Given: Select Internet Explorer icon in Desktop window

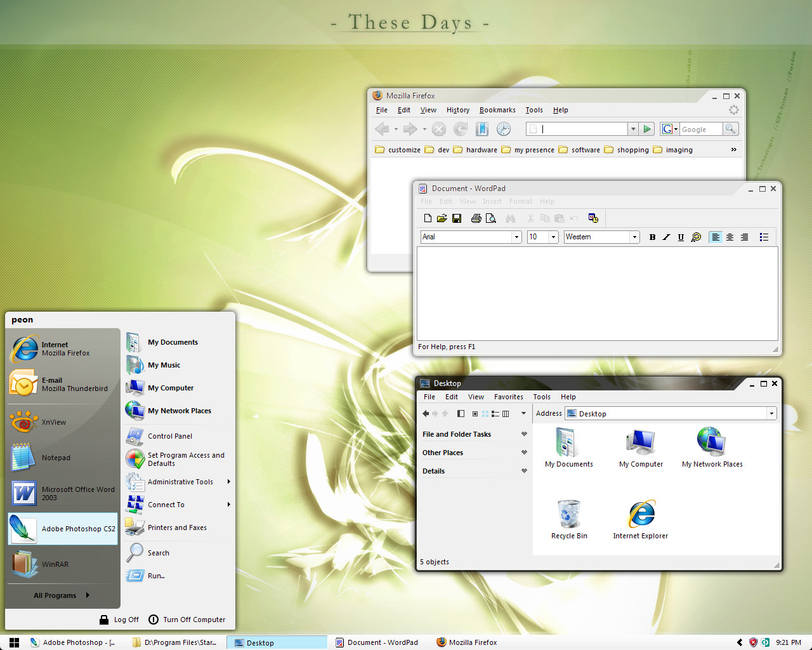Looking at the screenshot, I should tap(641, 519).
